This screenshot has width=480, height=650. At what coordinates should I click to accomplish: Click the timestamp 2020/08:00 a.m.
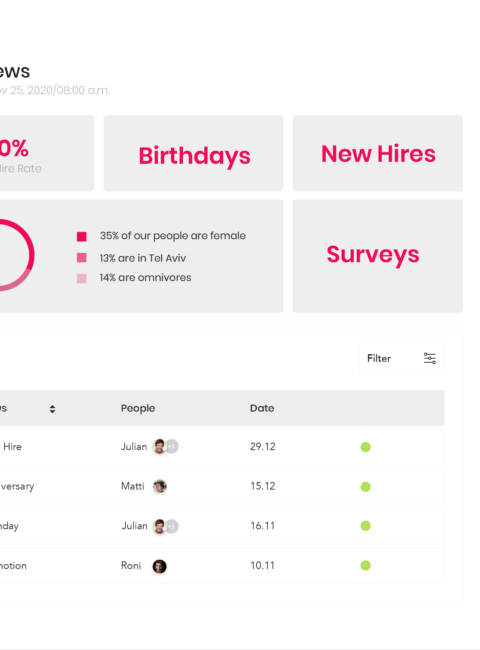68,90
